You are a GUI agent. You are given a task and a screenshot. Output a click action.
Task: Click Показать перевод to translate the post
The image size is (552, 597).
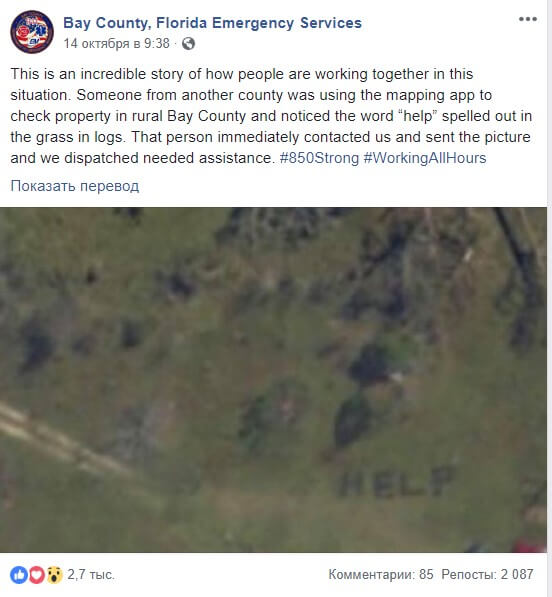coord(75,186)
